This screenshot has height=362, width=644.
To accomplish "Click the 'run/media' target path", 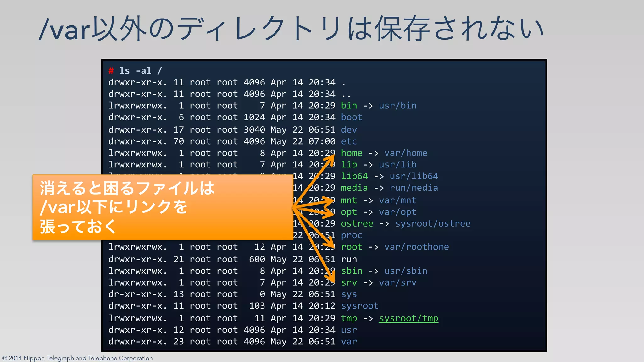I will (x=414, y=188).
